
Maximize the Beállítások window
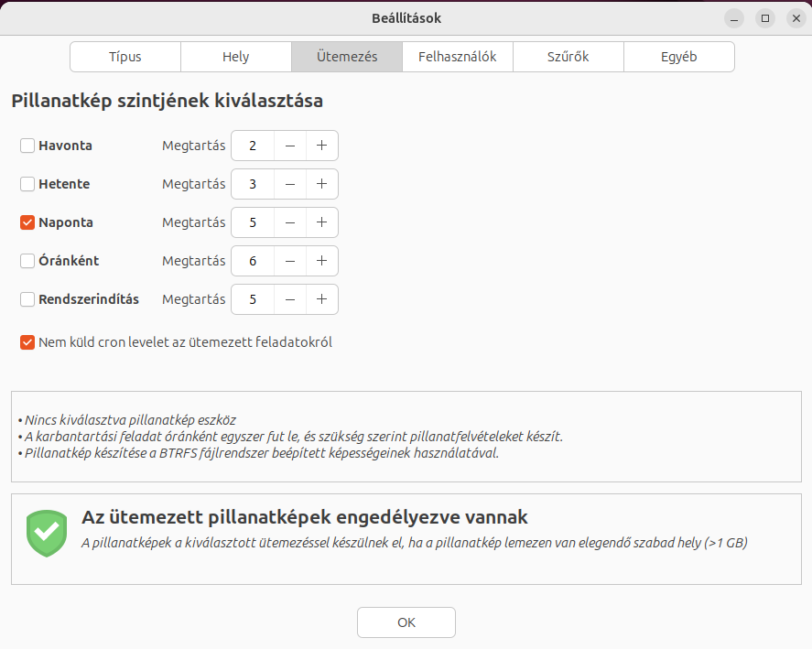(x=765, y=18)
